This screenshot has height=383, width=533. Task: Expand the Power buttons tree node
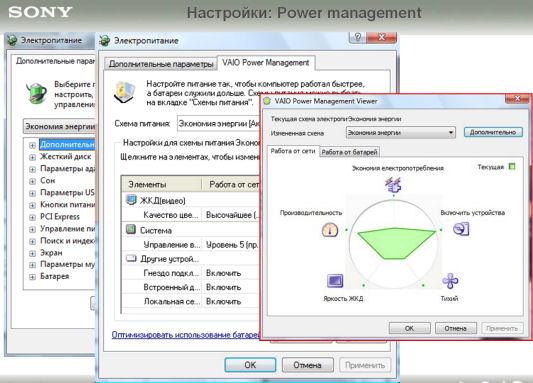point(32,205)
